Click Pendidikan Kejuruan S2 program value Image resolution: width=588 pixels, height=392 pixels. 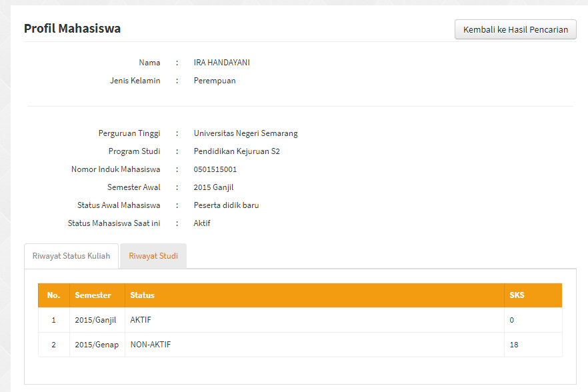[237, 151]
